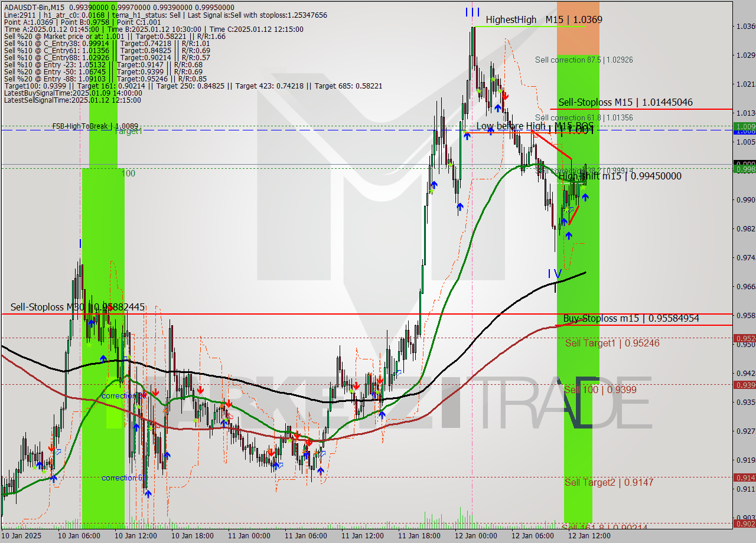Click '12 Jan 00:00' on time axis
Image resolution: width=756 pixels, height=543 pixels.
click(x=475, y=536)
